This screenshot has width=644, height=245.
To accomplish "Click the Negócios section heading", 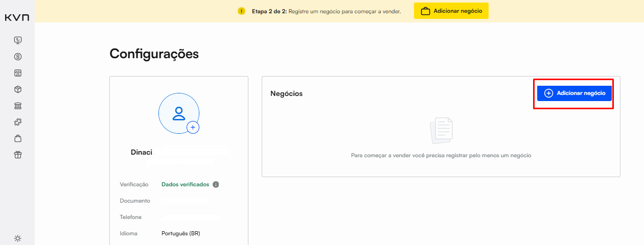I will click(286, 93).
